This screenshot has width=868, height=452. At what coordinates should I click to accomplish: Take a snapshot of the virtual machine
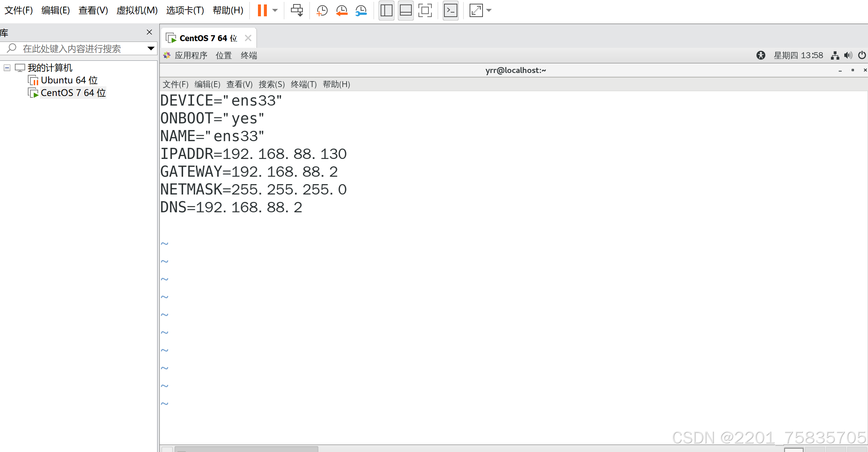[x=321, y=10]
